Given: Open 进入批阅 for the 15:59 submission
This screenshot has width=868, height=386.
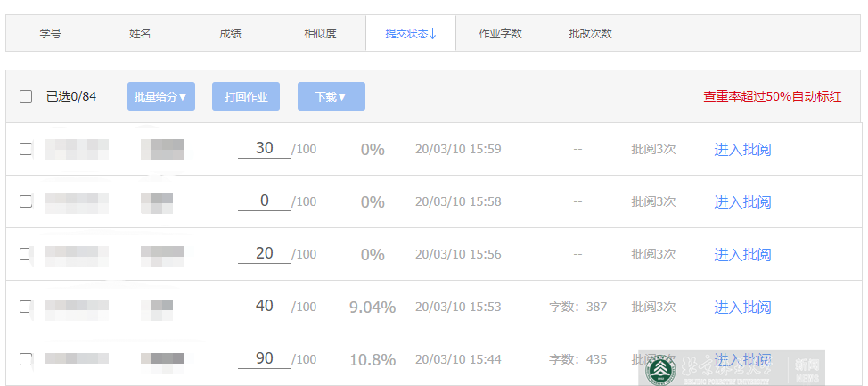Looking at the screenshot, I should [x=741, y=149].
